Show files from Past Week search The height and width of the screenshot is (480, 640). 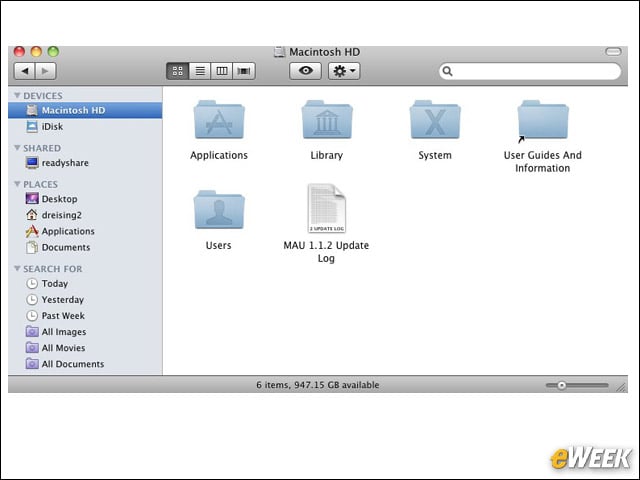[x=85, y=316]
